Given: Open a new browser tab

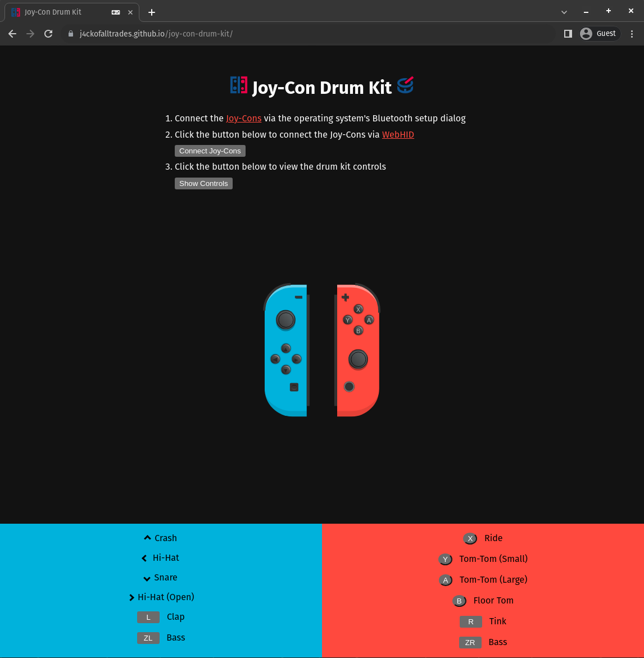Looking at the screenshot, I should 152,12.
